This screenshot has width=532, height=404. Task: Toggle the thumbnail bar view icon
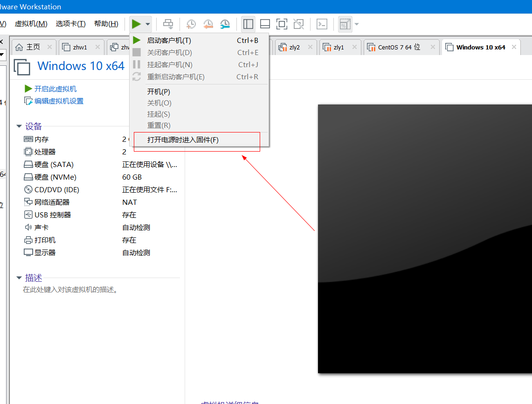click(x=265, y=24)
